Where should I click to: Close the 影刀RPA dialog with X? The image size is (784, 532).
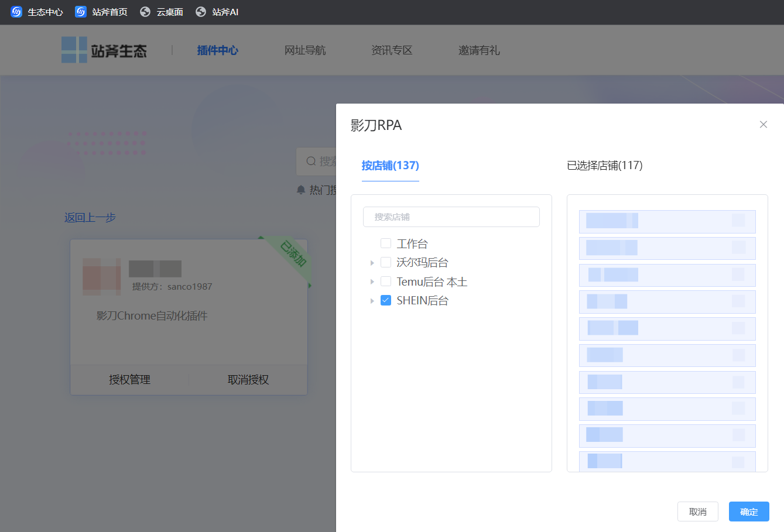coord(763,124)
